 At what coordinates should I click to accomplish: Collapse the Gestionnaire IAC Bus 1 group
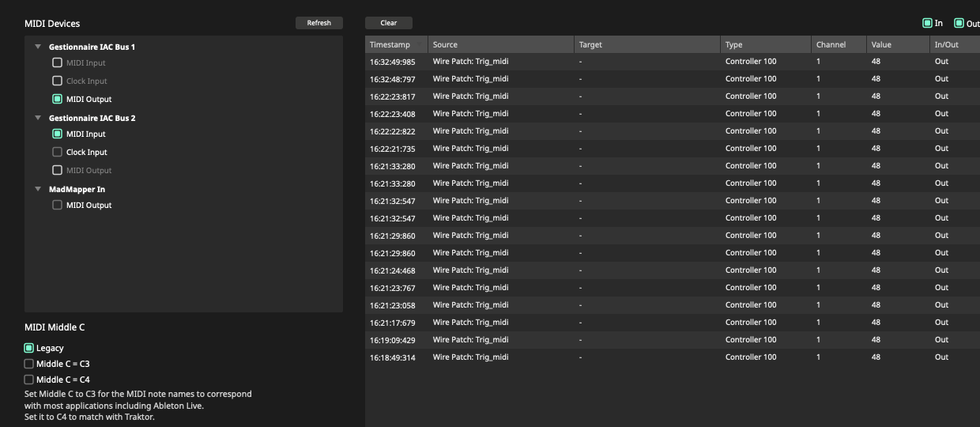click(38, 47)
